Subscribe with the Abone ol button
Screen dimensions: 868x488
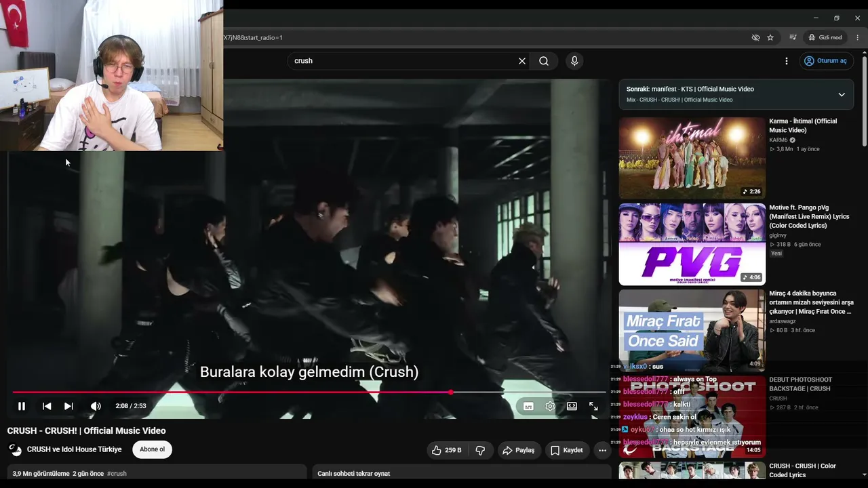pyautogui.click(x=152, y=449)
